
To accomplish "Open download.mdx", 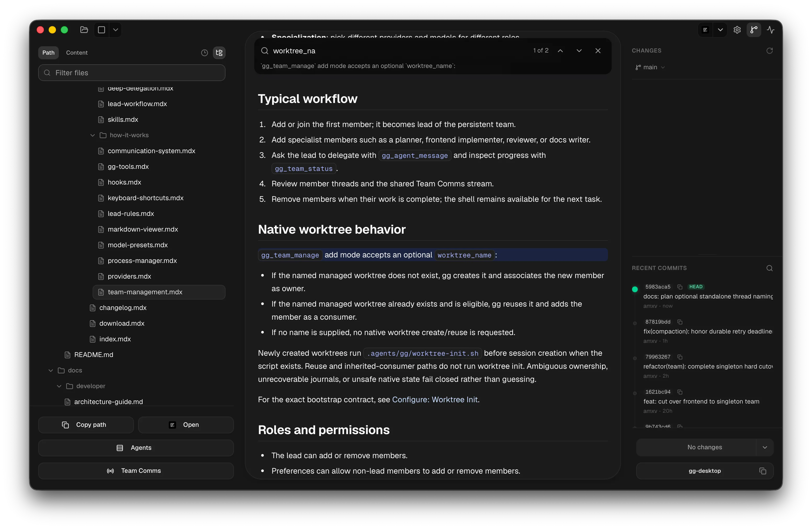I will click(122, 323).
